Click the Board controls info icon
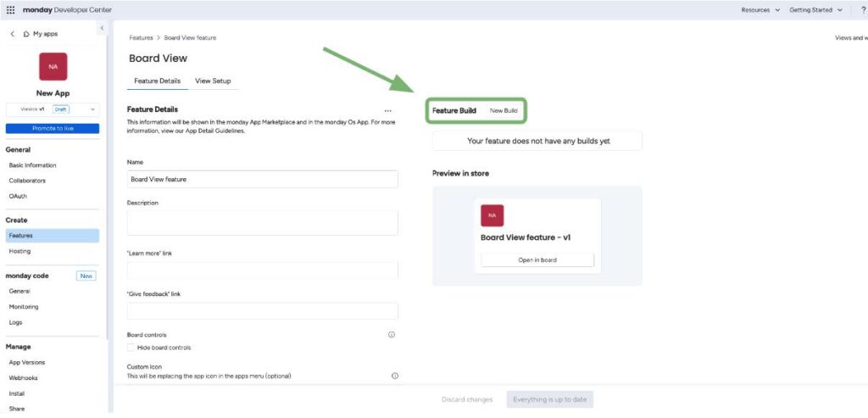This screenshot has height=418, width=868. [x=392, y=334]
